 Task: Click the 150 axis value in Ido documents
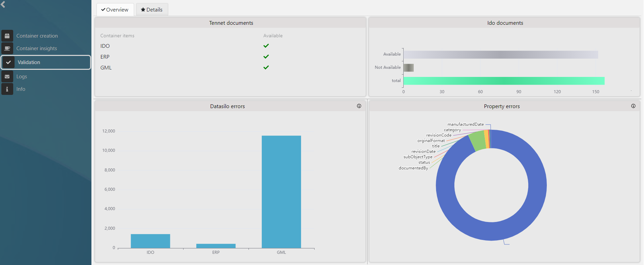596,92
